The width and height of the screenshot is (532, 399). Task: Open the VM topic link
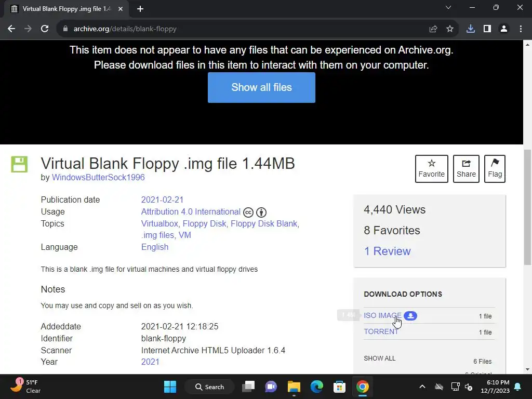pos(185,235)
